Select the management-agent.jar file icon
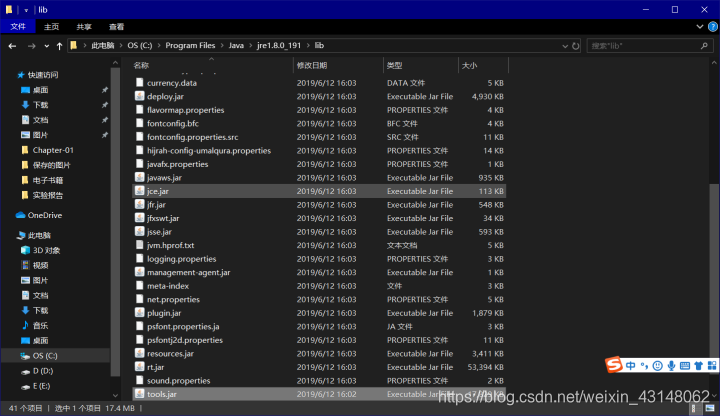720x416 pixels. click(x=140, y=272)
